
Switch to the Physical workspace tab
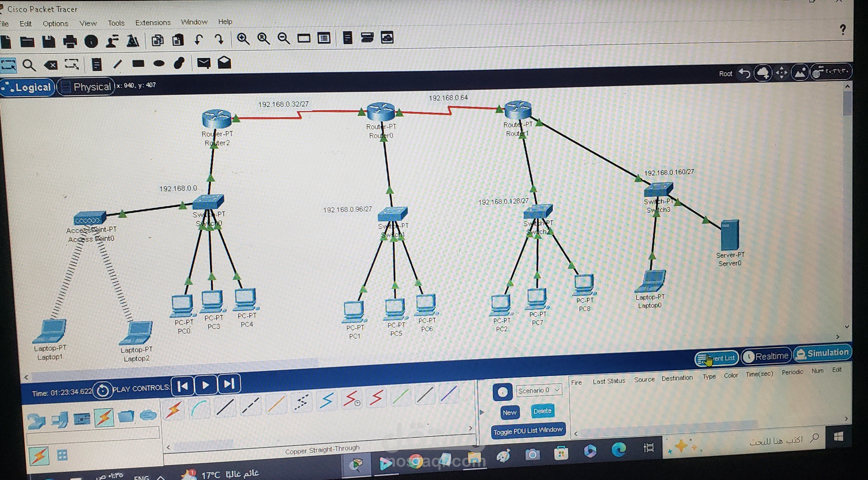tap(86, 87)
